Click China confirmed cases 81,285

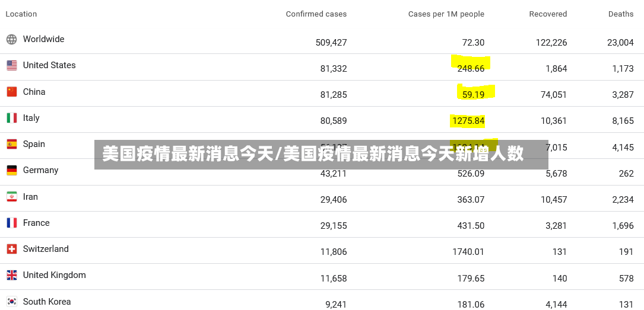(334, 95)
